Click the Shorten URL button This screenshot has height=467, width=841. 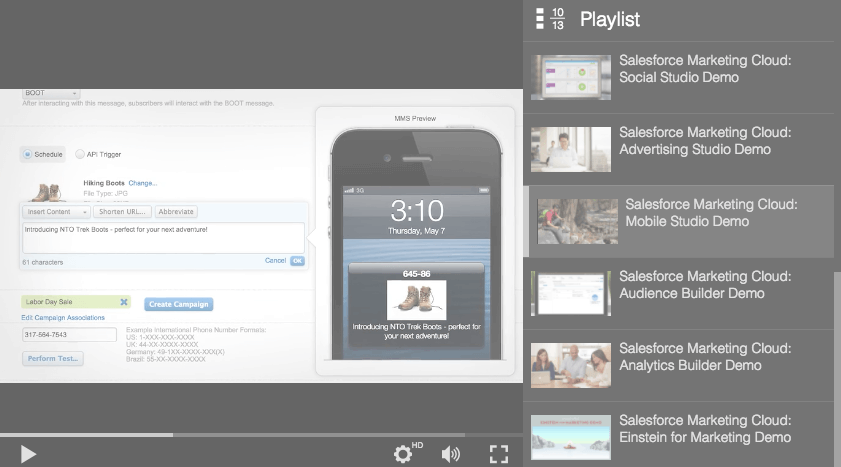[123, 212]
